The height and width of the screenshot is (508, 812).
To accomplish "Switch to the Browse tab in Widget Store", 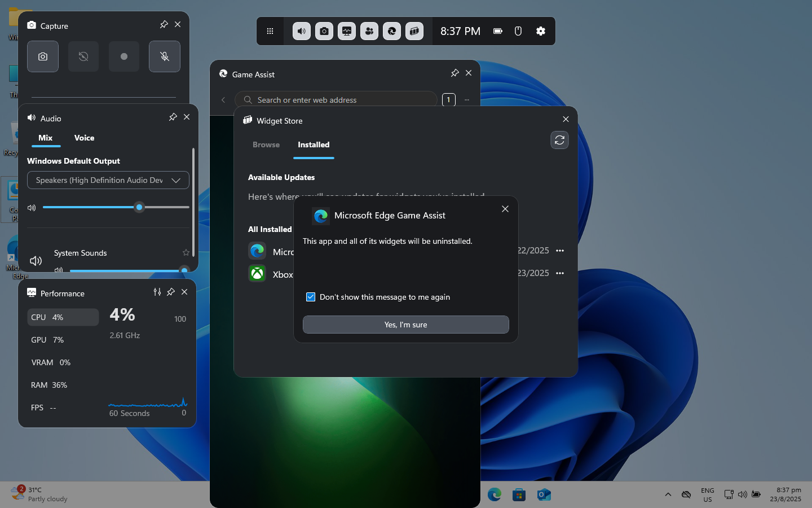I will point(266,145).
